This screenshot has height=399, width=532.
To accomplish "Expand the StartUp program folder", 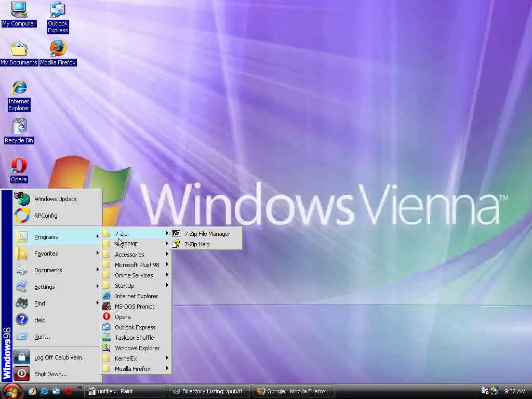I will pos(136,286).
